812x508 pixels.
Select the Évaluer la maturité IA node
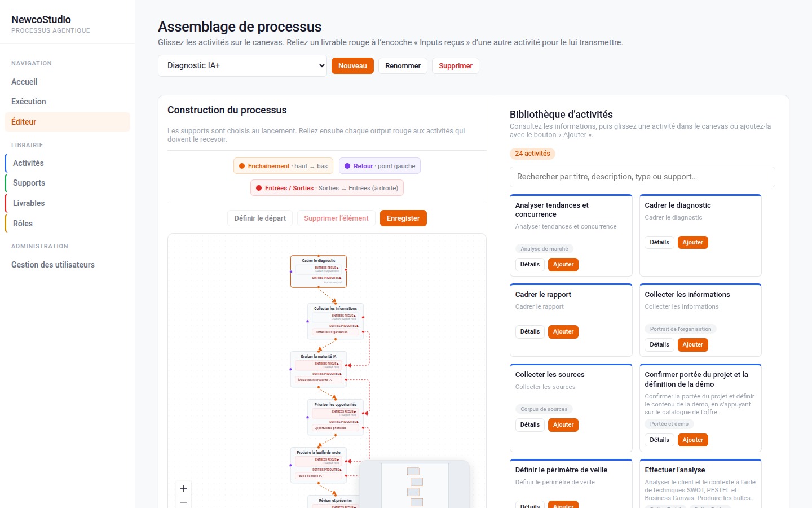click(319, 369)
